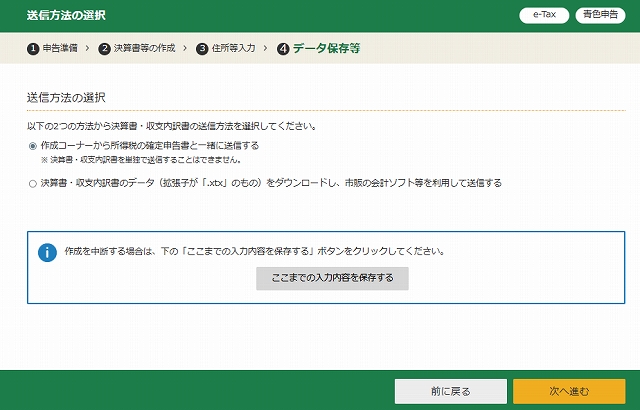Click the e-Tax badge in header
The width and height of the screenshot is (640, 410).
coord(544,16)
